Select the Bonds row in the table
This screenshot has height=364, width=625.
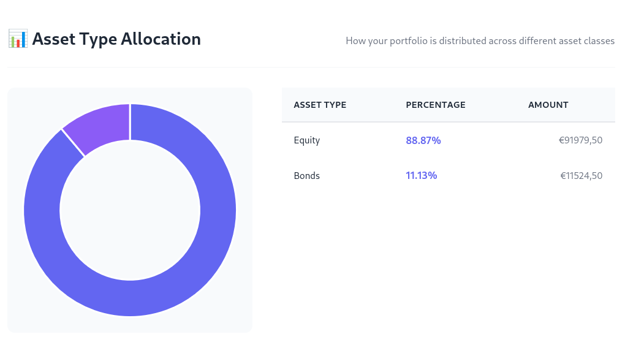[x=449, y=176]
